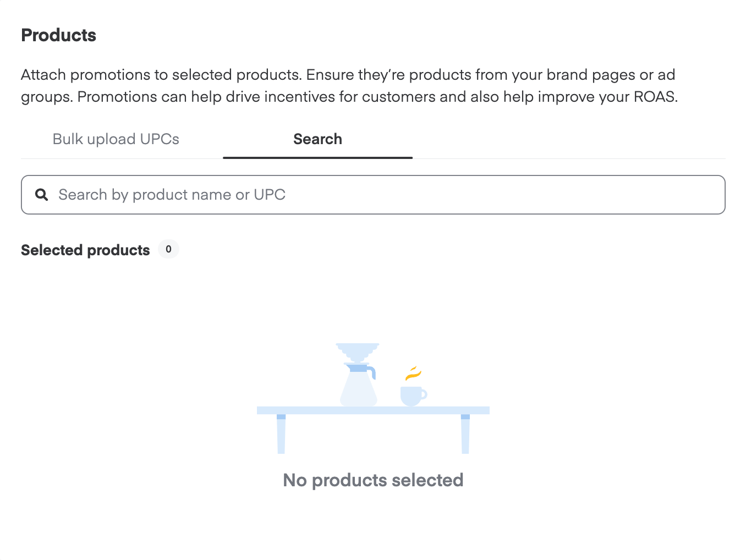This screenshot has height=560, width=746.
Task: Click the Products page heading
Action: (58, 35)
